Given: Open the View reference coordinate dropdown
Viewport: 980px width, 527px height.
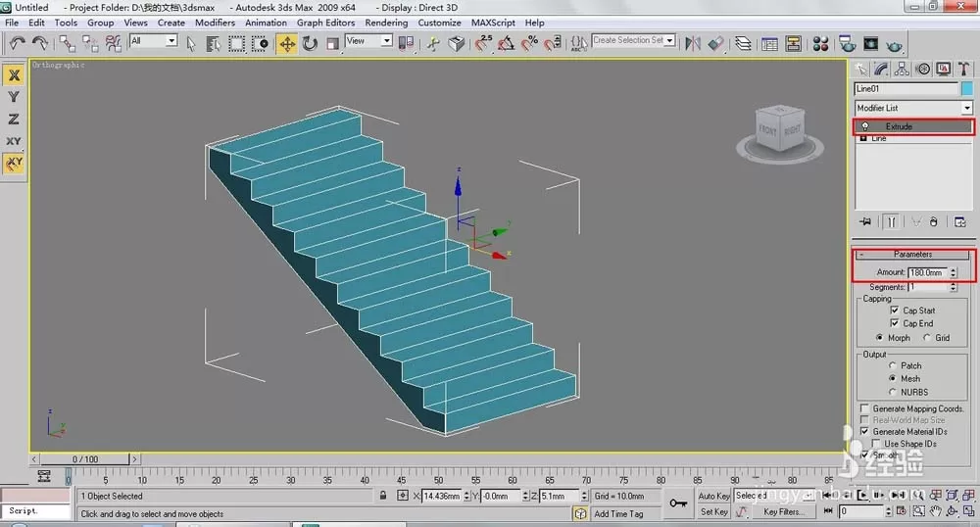Looking at the screenshot, I should click(x=368, y=40).
